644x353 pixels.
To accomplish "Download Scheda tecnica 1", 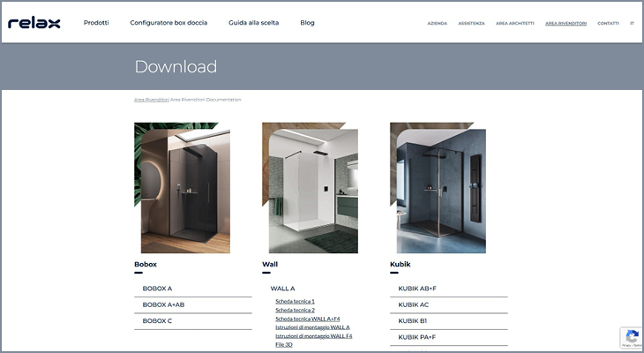I will coord(295,301).
